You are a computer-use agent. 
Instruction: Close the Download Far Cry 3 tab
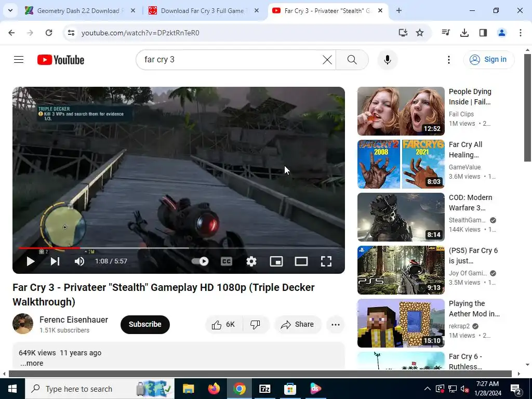pyautogui.click(x=257, y=11)
